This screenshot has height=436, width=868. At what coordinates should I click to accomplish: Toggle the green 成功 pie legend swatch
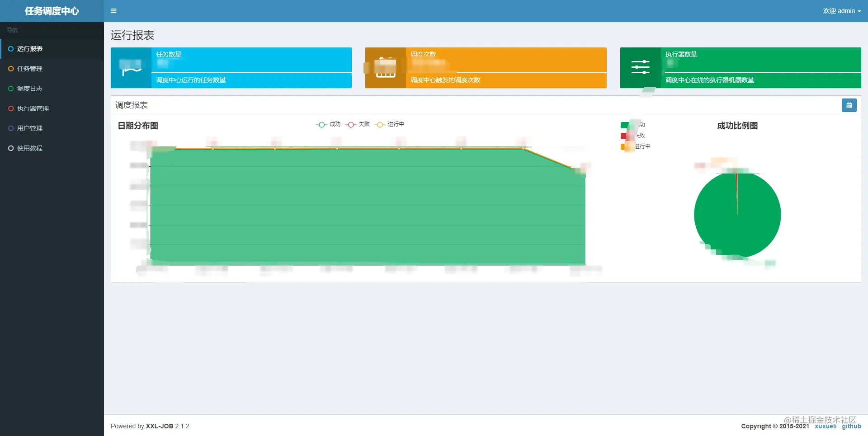tap(626, 125)
